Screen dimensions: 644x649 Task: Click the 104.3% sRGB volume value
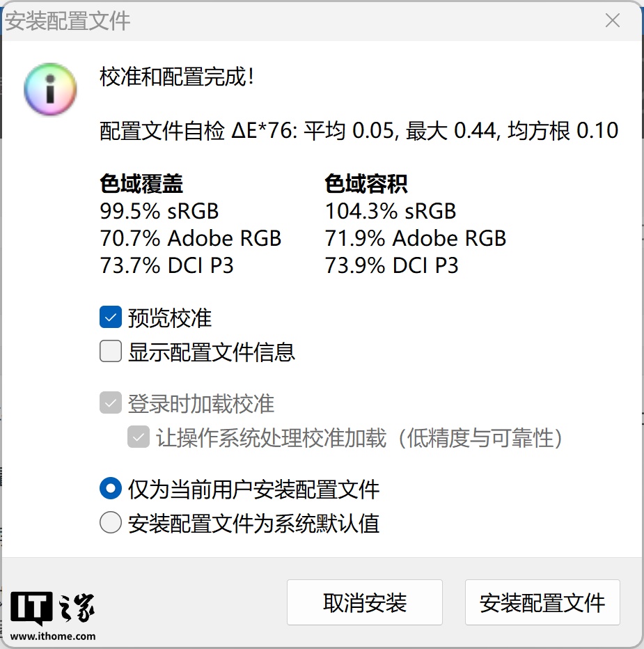click(391, 211)
